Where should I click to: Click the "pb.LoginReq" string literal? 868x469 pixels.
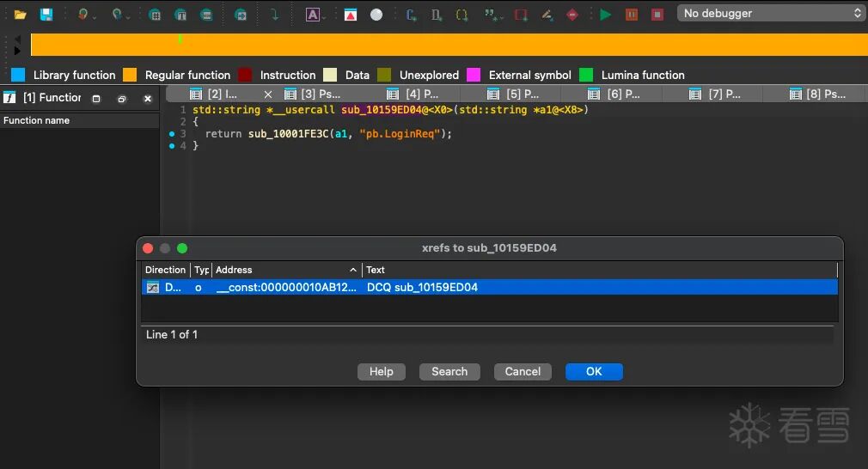[x=399, y=134]
